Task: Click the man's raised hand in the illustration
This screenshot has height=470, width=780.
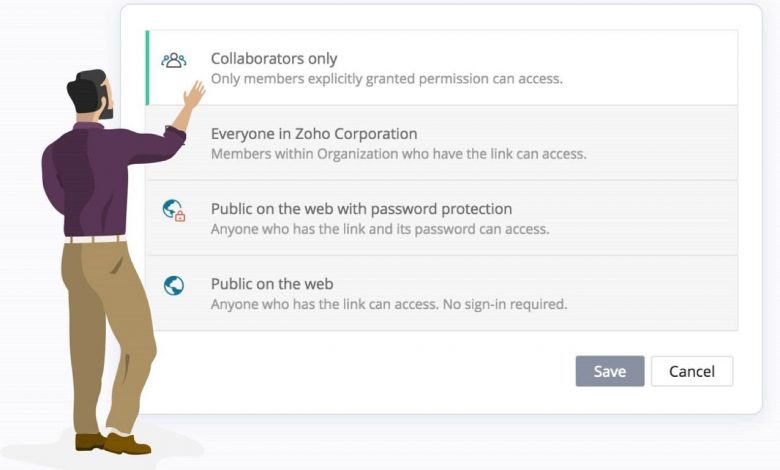Action: tap(194, 96)
